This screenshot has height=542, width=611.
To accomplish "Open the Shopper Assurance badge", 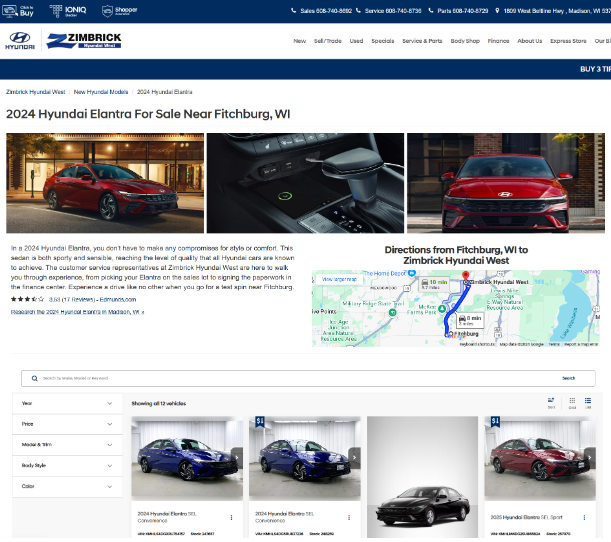I will (119, 11).
